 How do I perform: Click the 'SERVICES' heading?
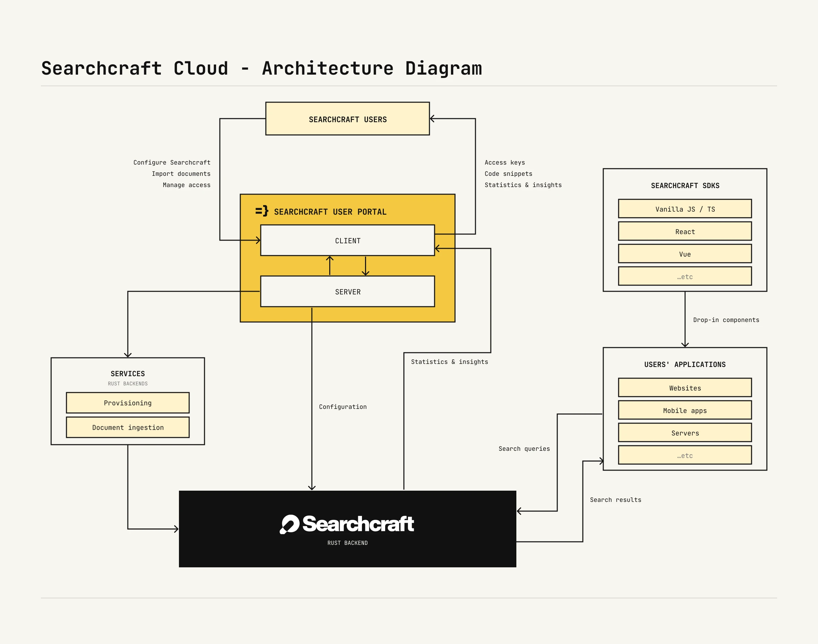click(128, 374)
